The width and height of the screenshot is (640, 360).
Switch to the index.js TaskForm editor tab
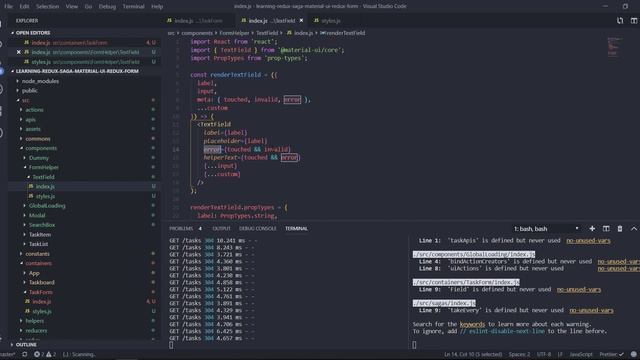198,20
